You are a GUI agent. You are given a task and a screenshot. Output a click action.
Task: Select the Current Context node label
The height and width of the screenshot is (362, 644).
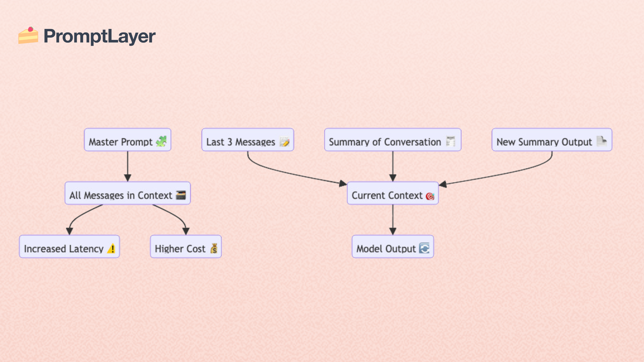point(387,195)
